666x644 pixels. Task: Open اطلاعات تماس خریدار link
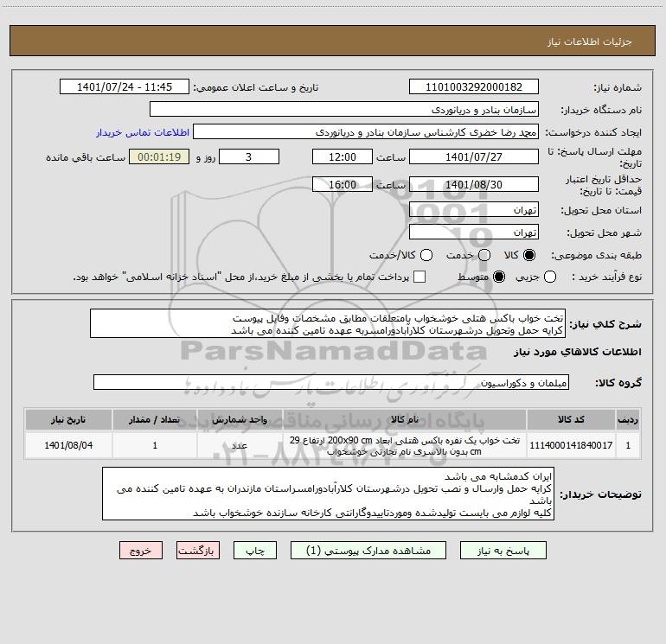click(x=143, y=132)
